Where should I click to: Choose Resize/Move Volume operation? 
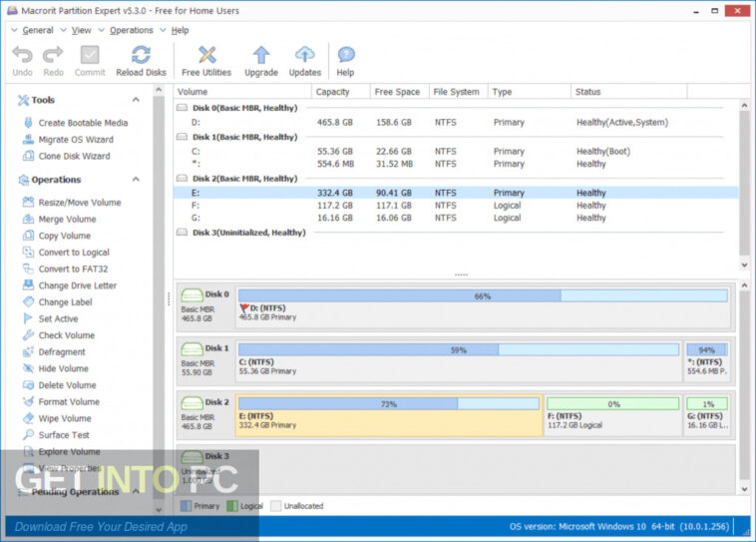[72, 203]
